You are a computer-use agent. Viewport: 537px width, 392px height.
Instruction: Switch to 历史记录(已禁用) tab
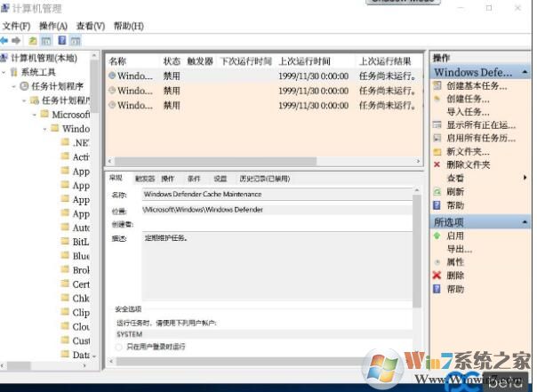tap(265, 179)
